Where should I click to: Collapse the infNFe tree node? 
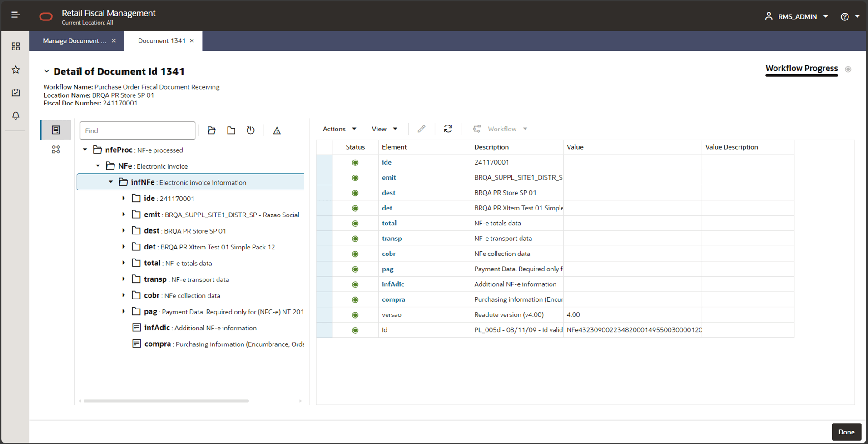click(x=111, y=182)
